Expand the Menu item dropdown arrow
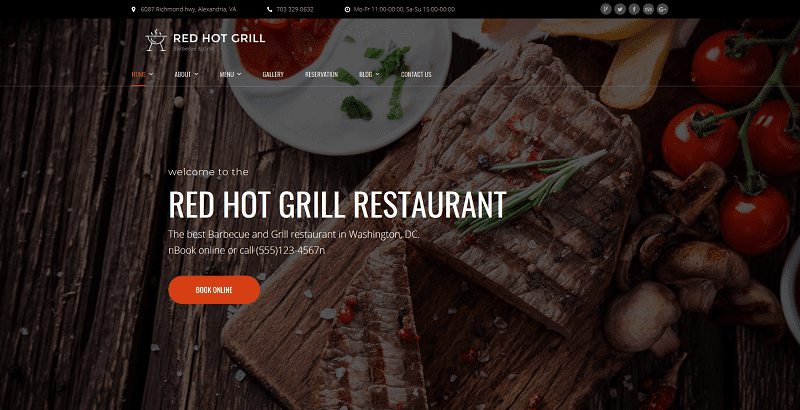Image resolution: width=800 pixels, height=410 pixels. pyautogui.click(x=239, y=74)
